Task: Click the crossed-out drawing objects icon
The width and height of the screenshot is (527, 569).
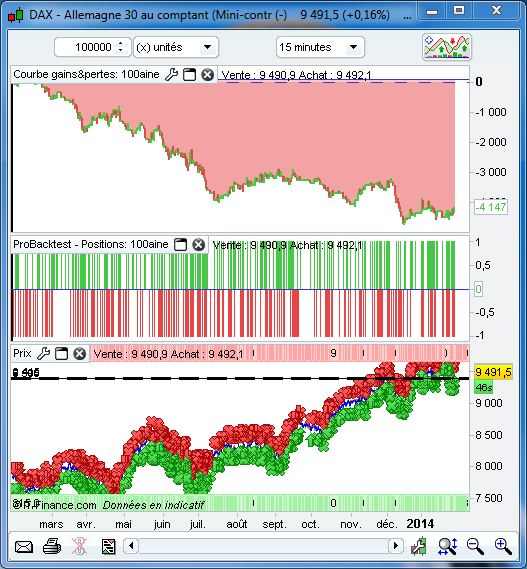Action: coord(79,546)
